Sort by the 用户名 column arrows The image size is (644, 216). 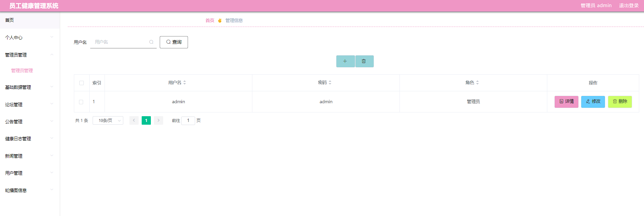coord(185,83)
